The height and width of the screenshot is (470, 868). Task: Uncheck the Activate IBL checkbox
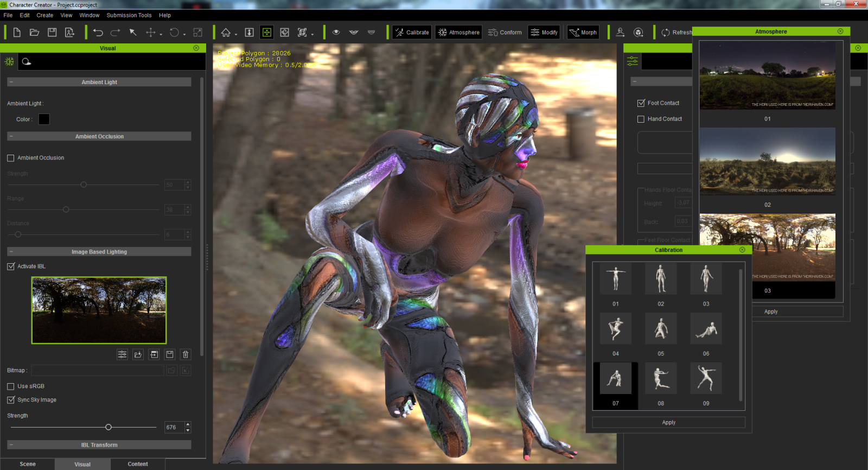point(11,266)
